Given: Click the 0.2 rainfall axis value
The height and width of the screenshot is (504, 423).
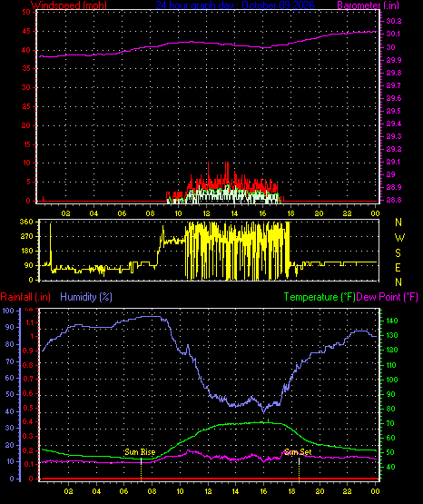Looking at the screenshot, I should coord(28,450).
